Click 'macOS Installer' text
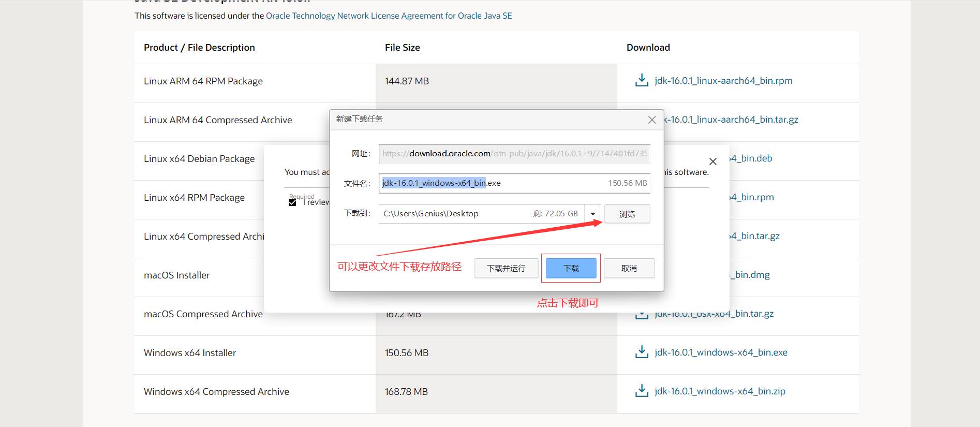Viewport: 980px width, 427px height. coord(177,275)
